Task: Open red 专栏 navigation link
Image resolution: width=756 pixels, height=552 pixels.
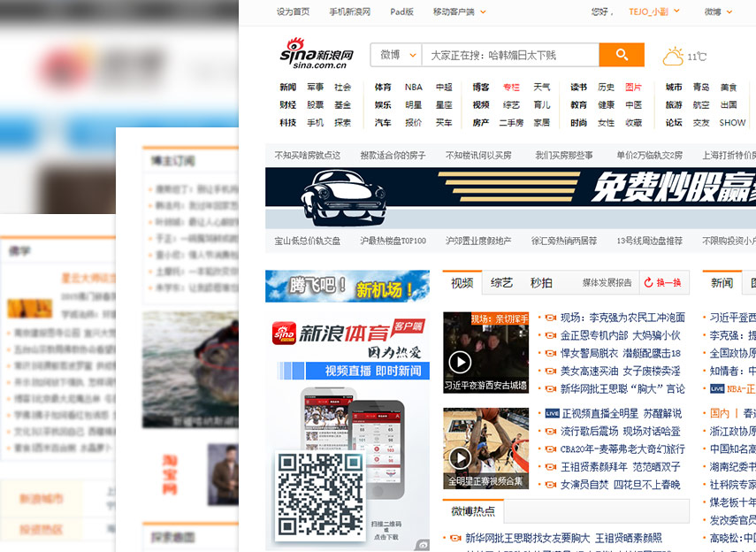Action: coord(511,88)
